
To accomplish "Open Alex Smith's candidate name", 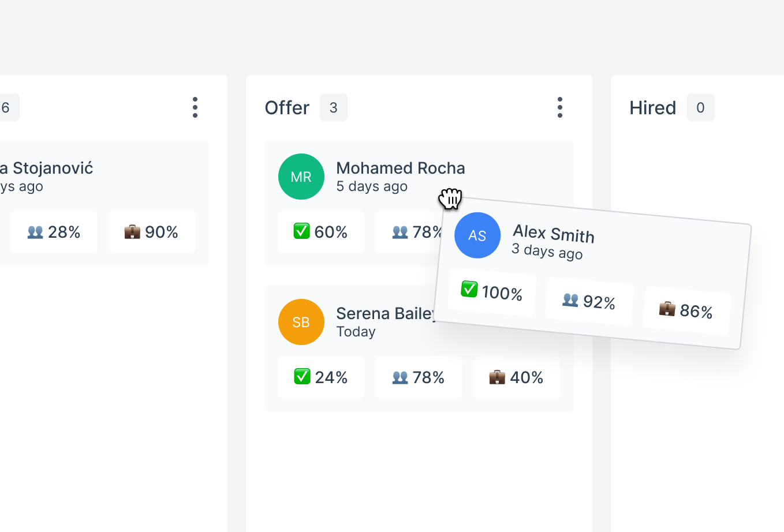I will pos(554,234).
